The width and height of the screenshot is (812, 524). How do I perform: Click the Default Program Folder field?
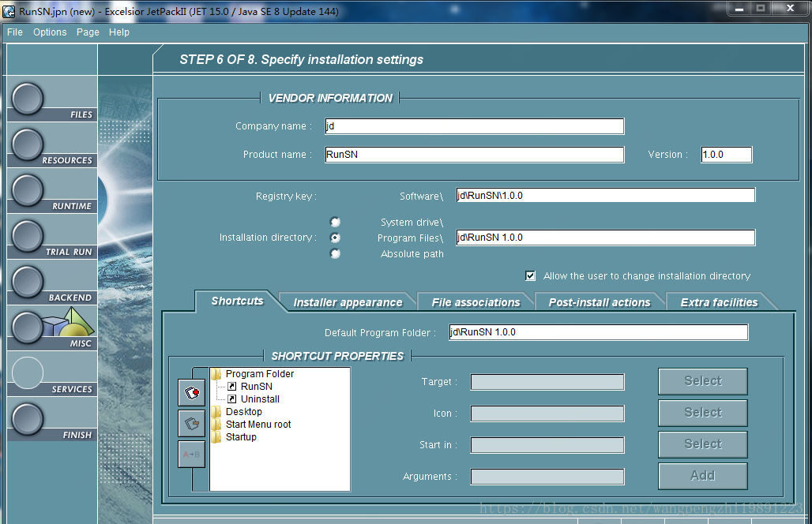[x=598, y=332]
